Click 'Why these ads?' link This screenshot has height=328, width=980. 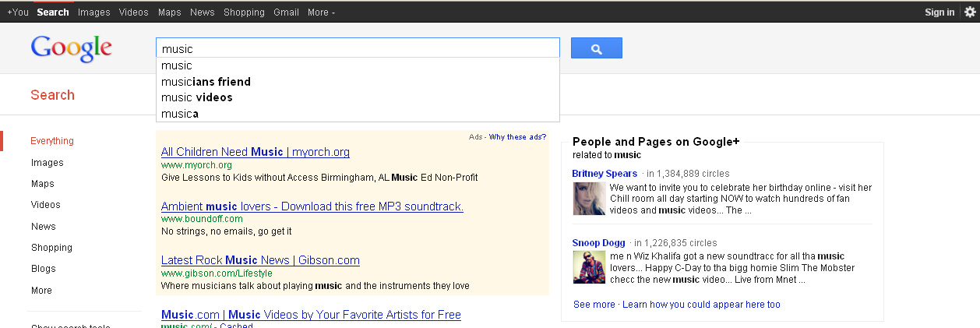click(x=517, y=137)
